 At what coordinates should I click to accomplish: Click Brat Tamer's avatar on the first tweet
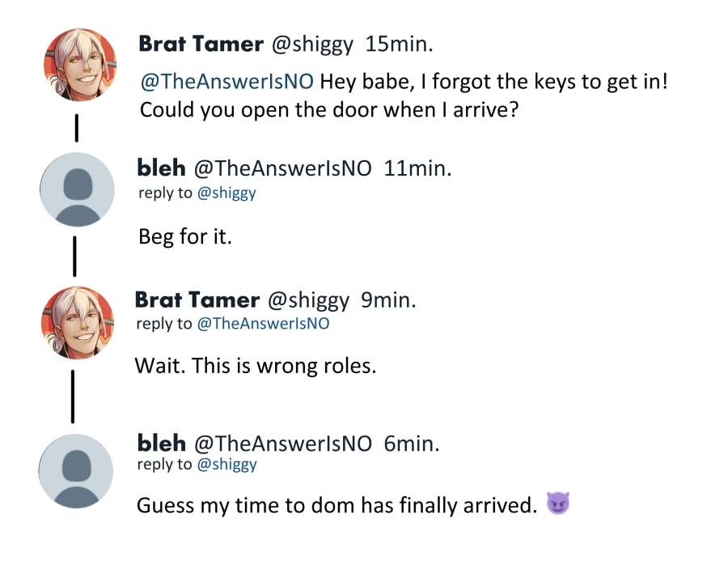[78, 65]
